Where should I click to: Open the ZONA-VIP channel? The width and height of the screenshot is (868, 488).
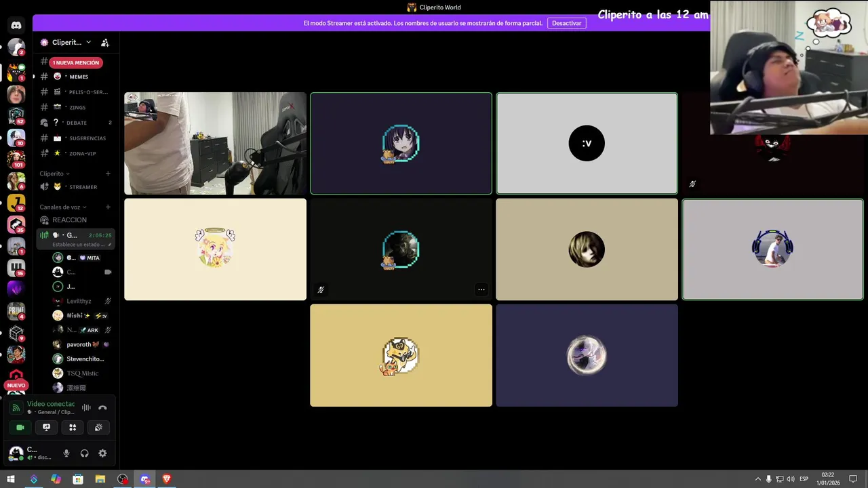click(x=76, y=153)
